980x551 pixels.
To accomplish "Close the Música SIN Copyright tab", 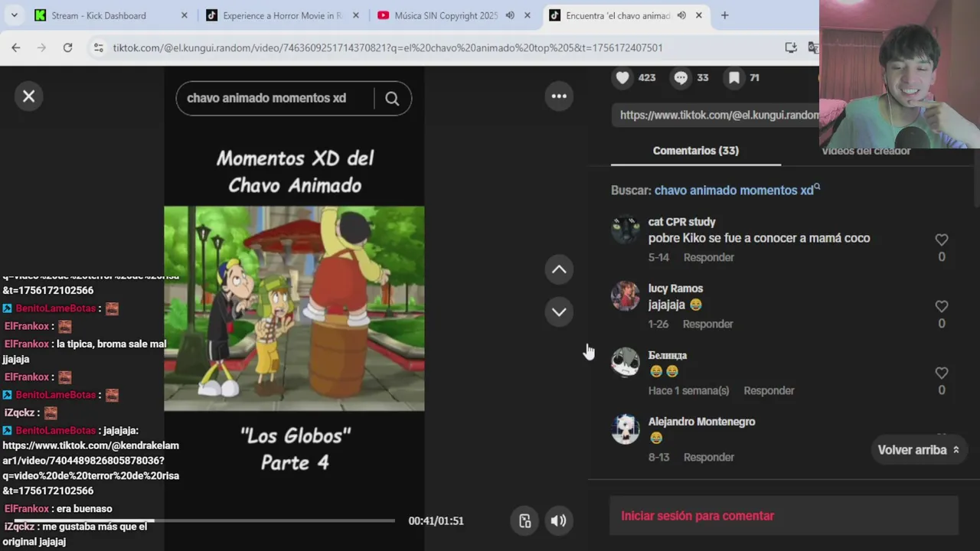I will pyautogui.click(x=527, y=15).
